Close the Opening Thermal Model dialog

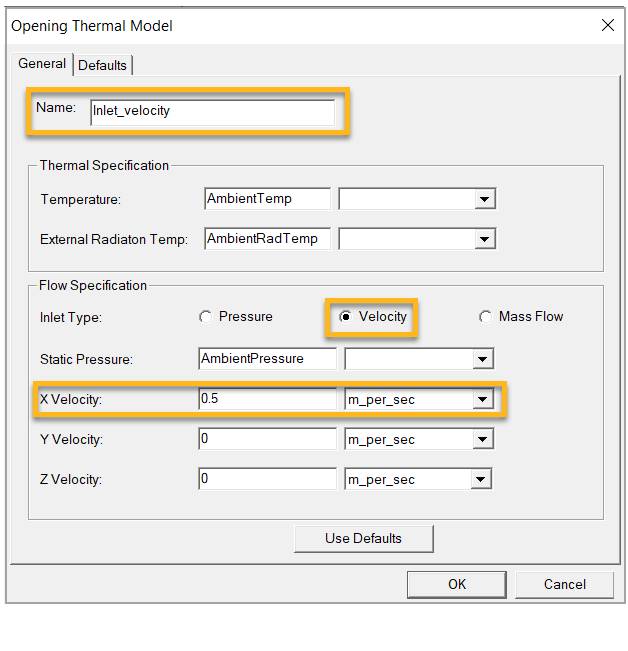click(x=607, y=26)
